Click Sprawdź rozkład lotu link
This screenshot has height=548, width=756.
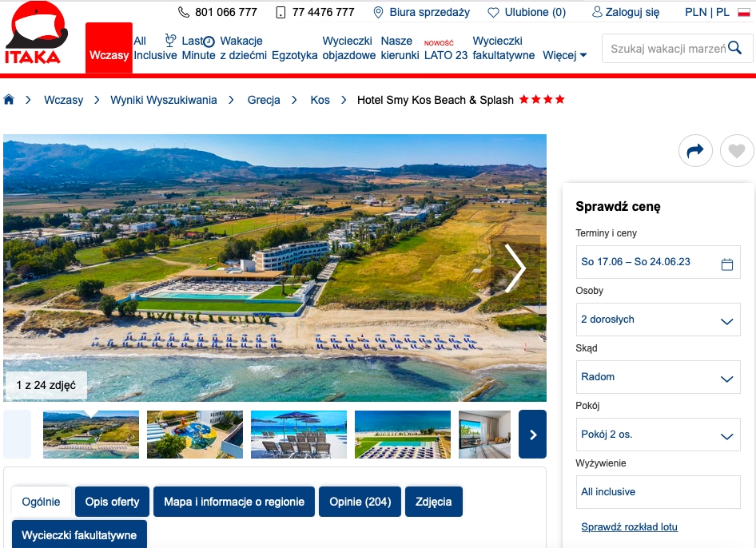[629, 526]
